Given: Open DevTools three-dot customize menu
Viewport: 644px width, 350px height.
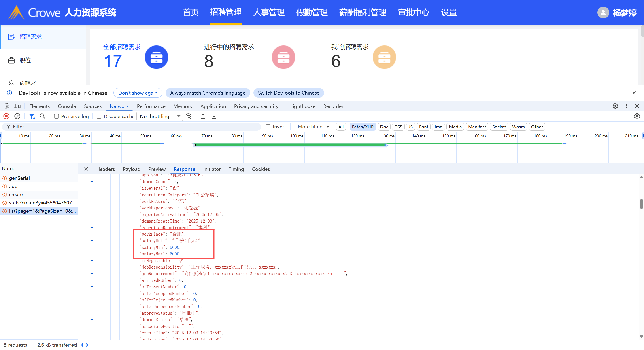Looking at the screenshot, I should [626, 106].
